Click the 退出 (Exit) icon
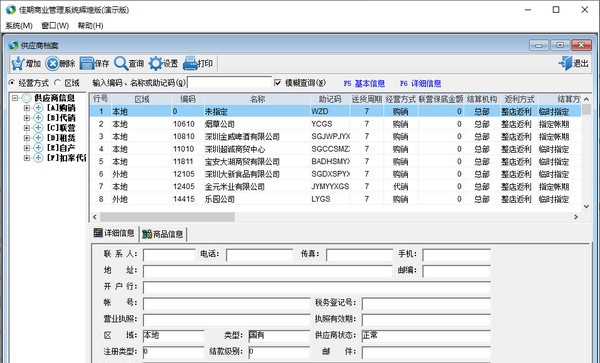Screen dimensions: 600x363 pos(566,63)
